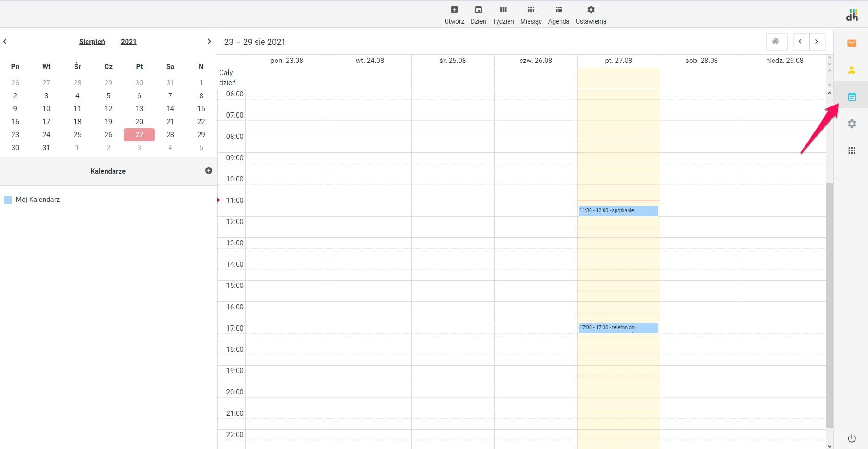Click the pt. 27.08 column header
Viewport: 868px width, 449px height.
click(618, 61)
